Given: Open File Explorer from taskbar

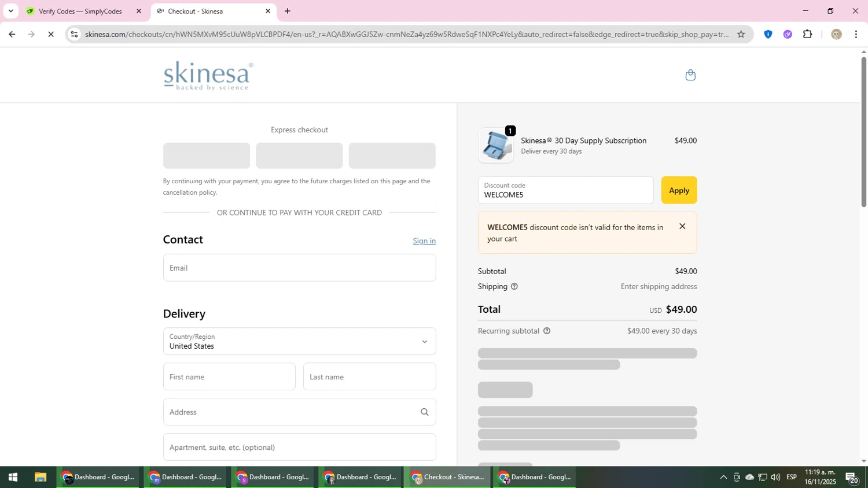Looking at the screenshot, I should (40, 478).
